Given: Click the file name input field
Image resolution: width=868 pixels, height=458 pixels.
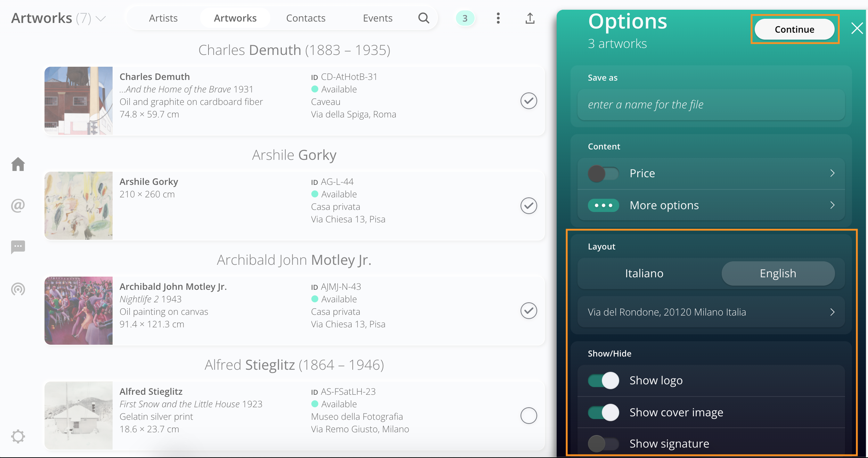Looking at the screenshot, I should pyautogui.click(x=711, y=105).
